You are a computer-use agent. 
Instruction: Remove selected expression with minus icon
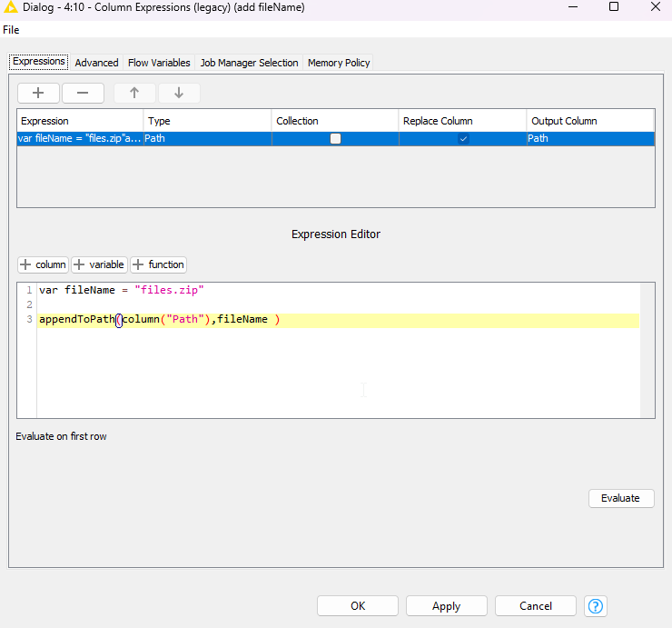point(83,93)
